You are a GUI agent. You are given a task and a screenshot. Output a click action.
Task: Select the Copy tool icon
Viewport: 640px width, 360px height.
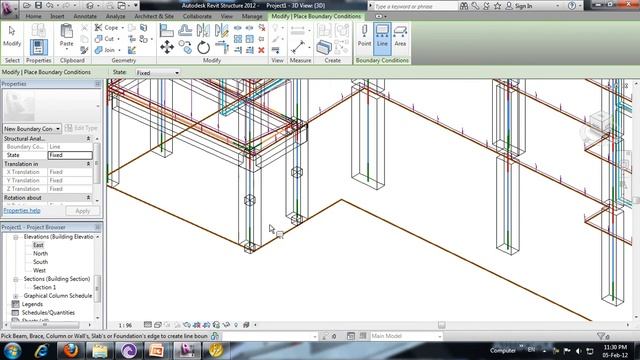(x=185, y=47)
